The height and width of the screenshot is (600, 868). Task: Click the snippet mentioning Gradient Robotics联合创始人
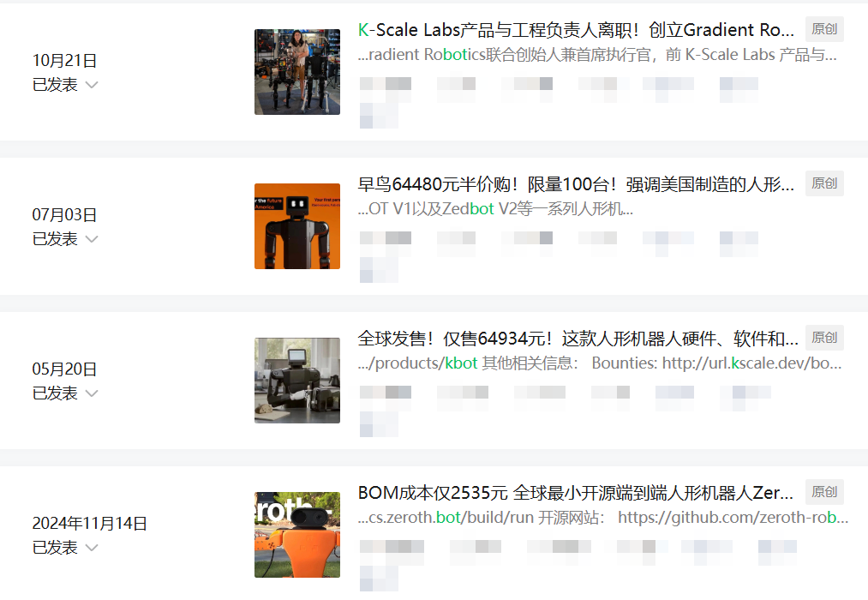(597, 55)
